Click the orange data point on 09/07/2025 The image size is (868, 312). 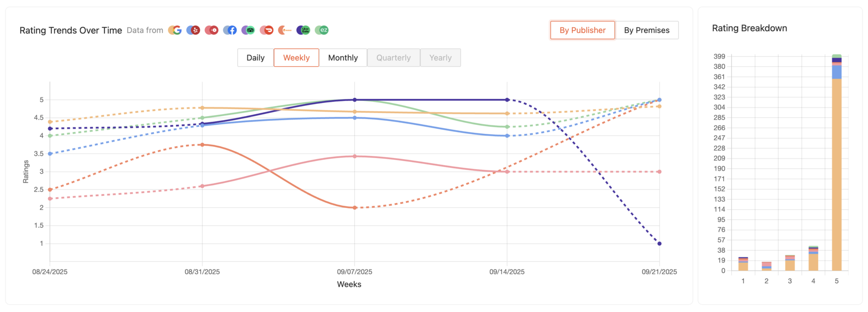click(x=355, y=207)
